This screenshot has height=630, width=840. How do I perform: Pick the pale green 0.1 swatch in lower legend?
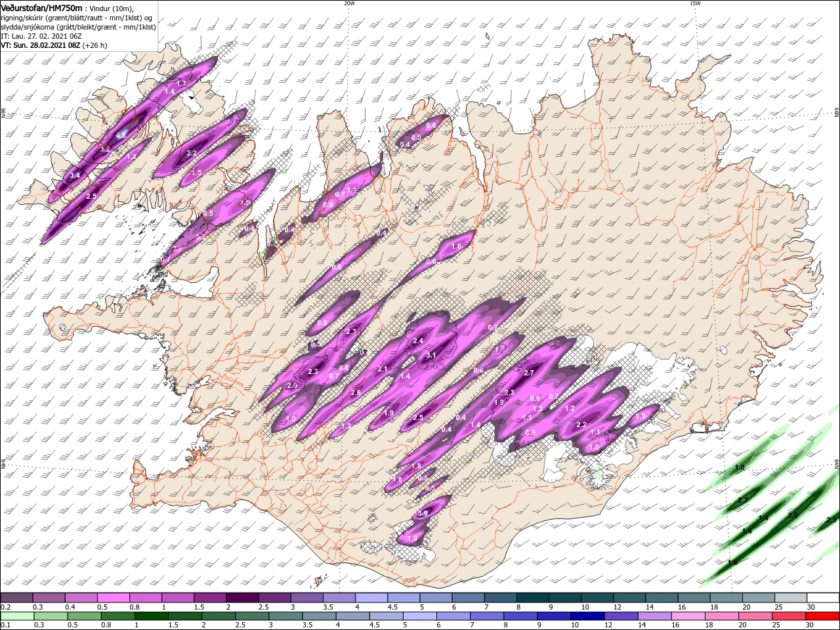[17, 616]
